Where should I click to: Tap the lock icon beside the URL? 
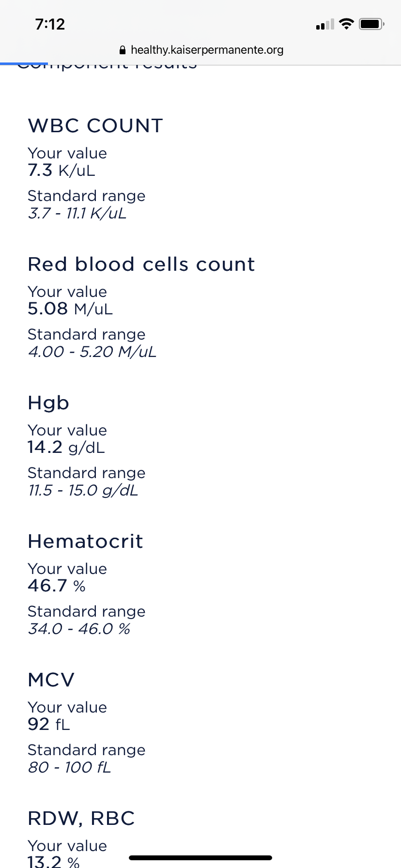pos(122,50)
